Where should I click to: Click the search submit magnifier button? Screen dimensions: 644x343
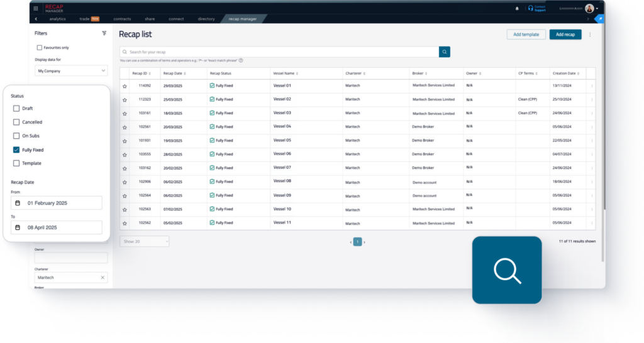pos(445,52)
